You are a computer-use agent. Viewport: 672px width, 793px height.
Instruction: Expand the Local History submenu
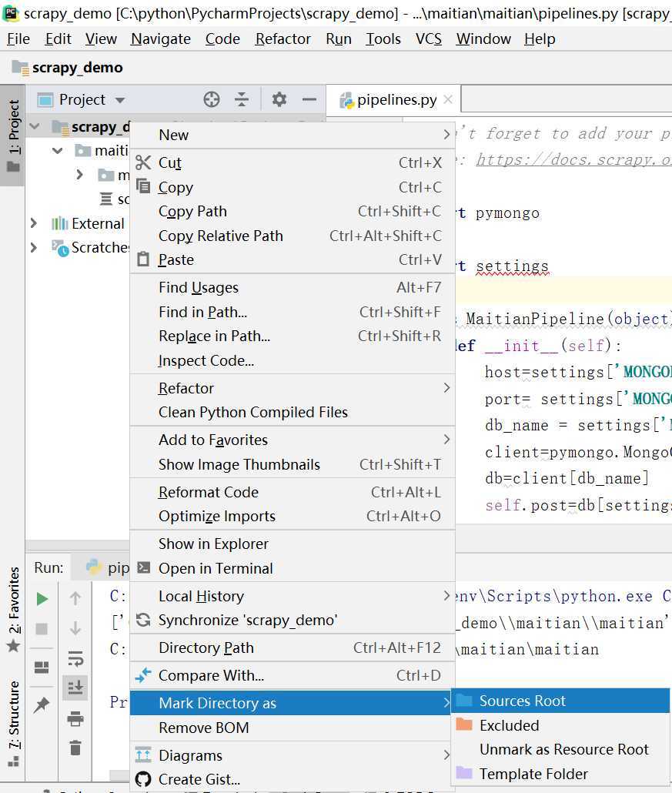click(x=293, y=596)
